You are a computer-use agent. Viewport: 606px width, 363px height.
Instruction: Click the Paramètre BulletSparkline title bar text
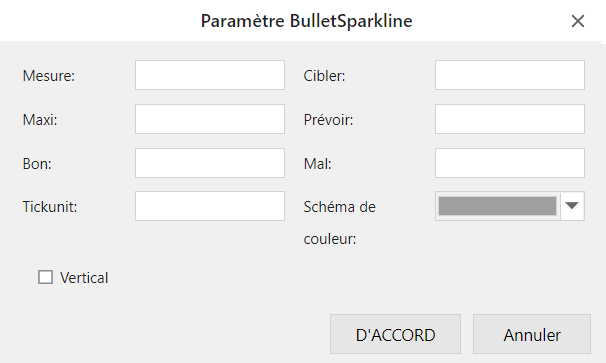pos(306,21)
